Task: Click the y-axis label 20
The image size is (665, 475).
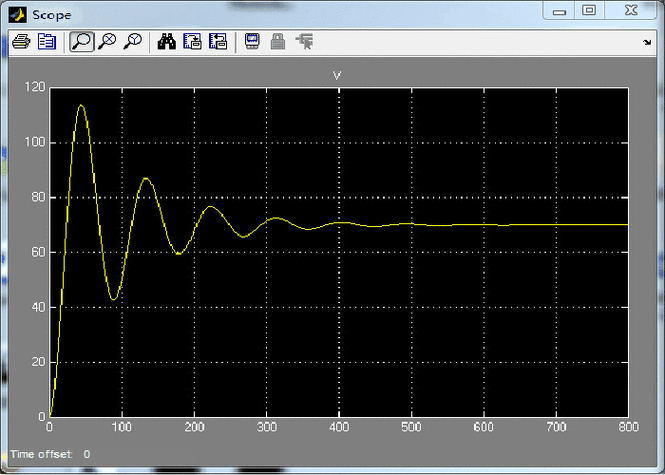Action: point(38,362)
